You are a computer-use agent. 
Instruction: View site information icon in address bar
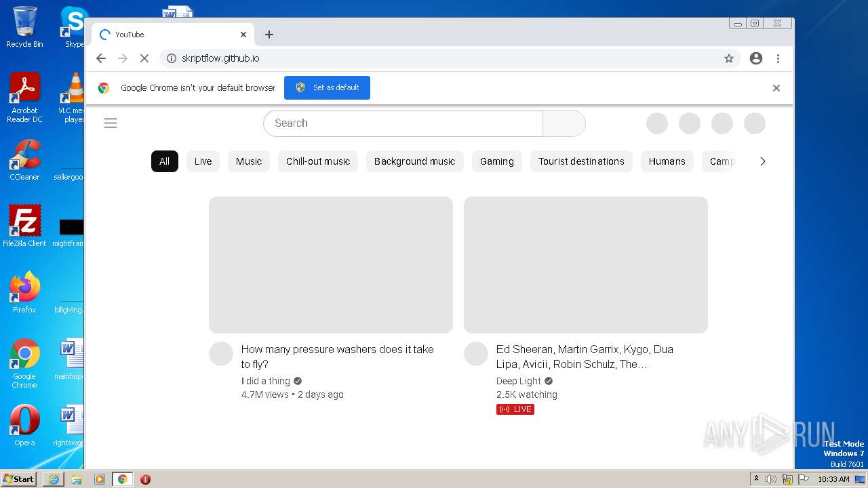click(x=172, y=58)
